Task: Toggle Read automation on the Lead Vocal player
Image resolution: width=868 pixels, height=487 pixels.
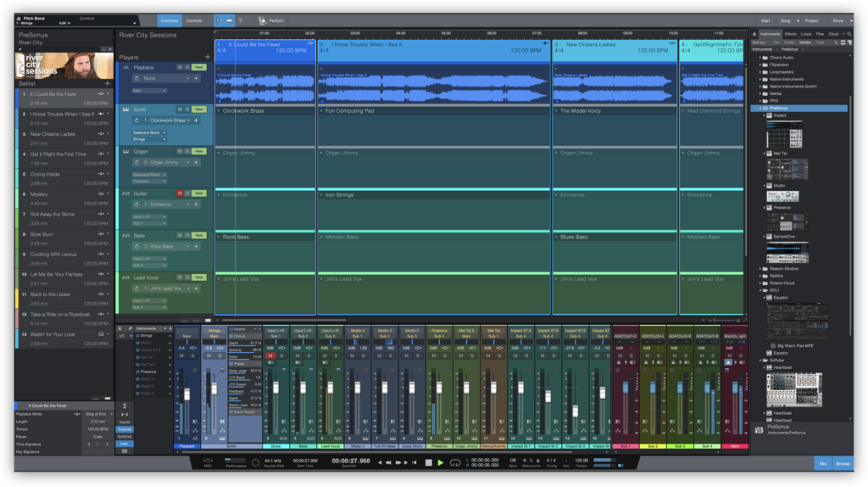Action: [x=198, y=277]
